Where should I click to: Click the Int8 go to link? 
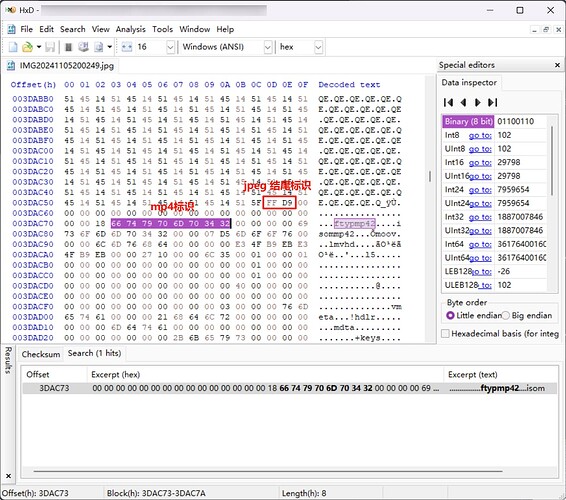pos(480,135)
